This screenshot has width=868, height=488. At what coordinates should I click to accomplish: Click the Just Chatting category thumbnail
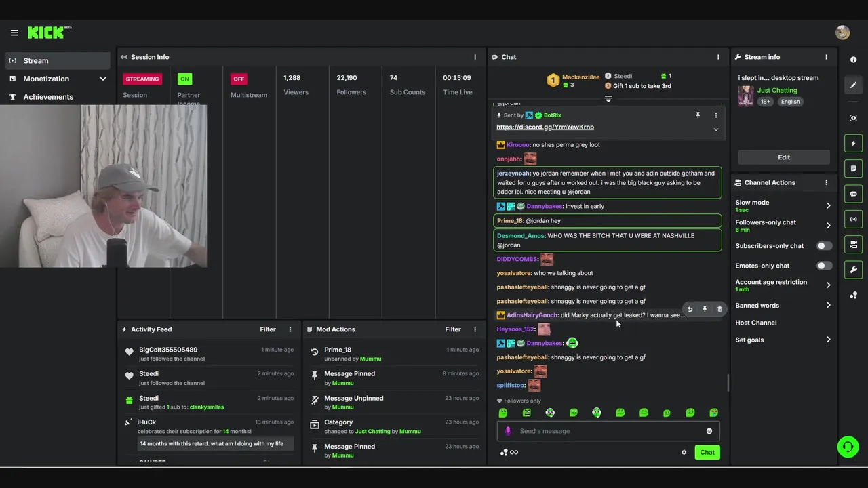(746, 96)
